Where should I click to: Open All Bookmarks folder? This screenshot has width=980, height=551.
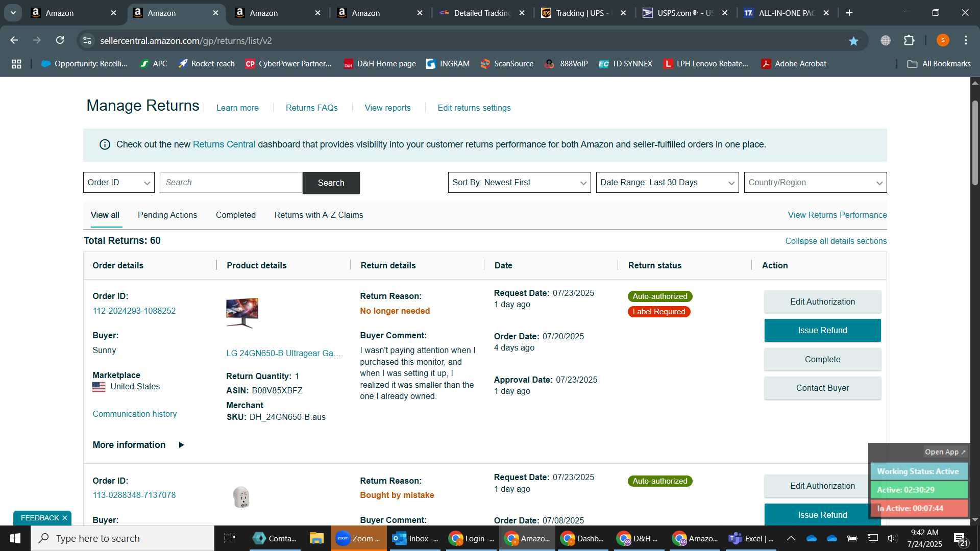(939, 64)
